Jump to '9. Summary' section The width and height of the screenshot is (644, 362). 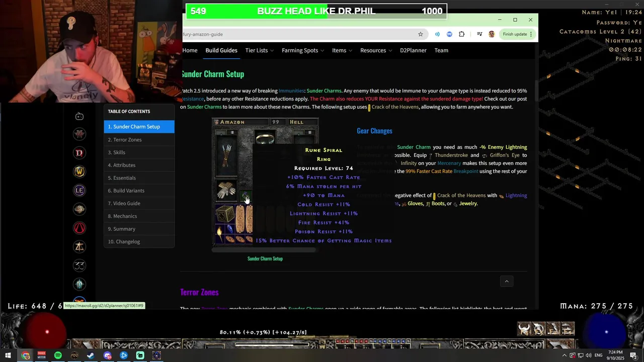[x=139, y=229]
